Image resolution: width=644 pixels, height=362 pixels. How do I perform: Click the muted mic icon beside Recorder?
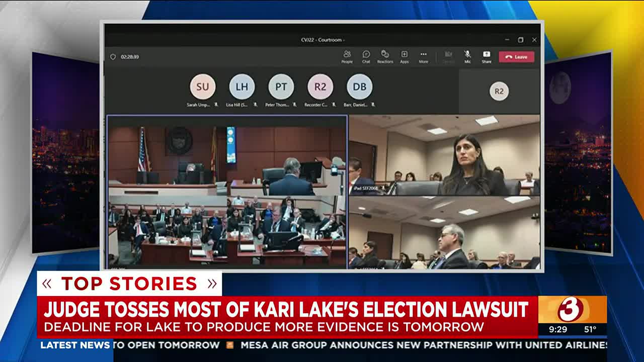[x=334, y=105]
